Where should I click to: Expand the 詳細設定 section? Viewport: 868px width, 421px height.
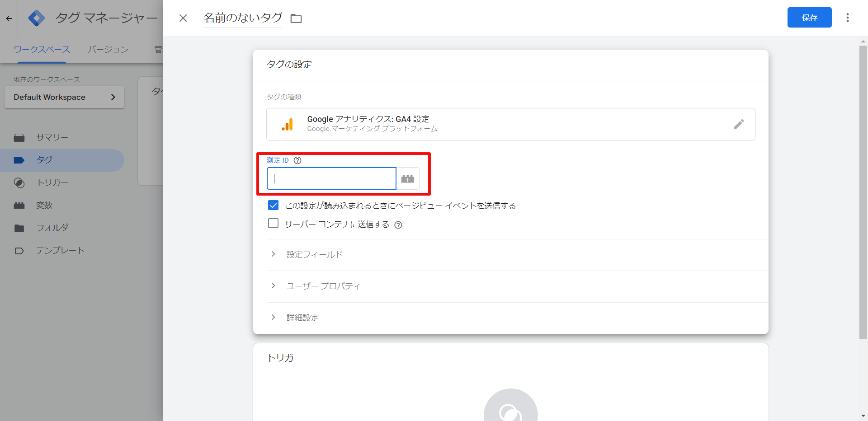pyautogui.click(x=302, y=318)
